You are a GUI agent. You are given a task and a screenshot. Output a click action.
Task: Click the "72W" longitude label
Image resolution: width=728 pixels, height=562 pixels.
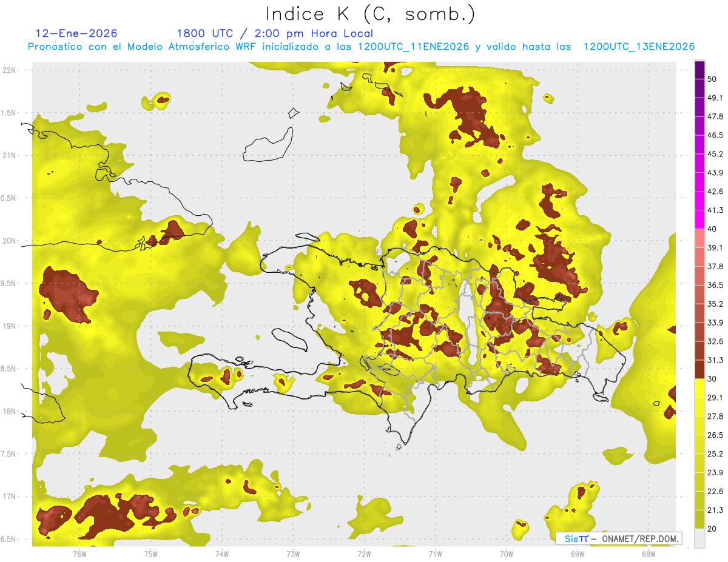pos(364,554)
